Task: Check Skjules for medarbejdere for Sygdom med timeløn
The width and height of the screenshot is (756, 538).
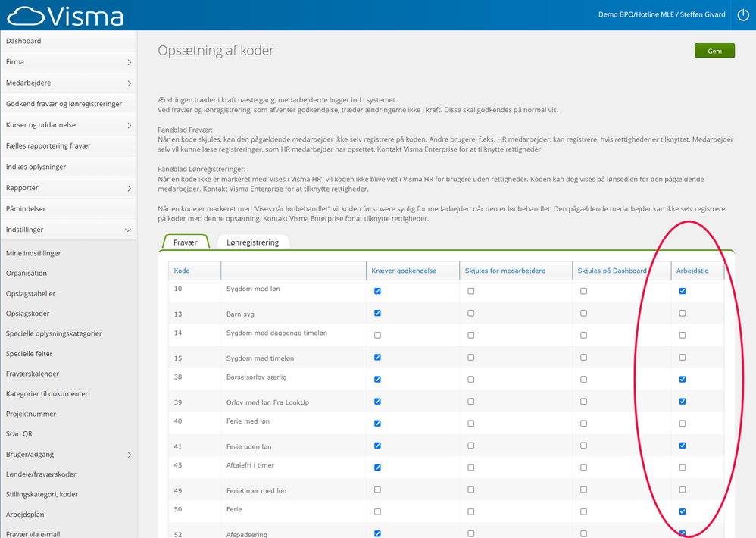Action: pyautogui.click(x=471, y=357)
